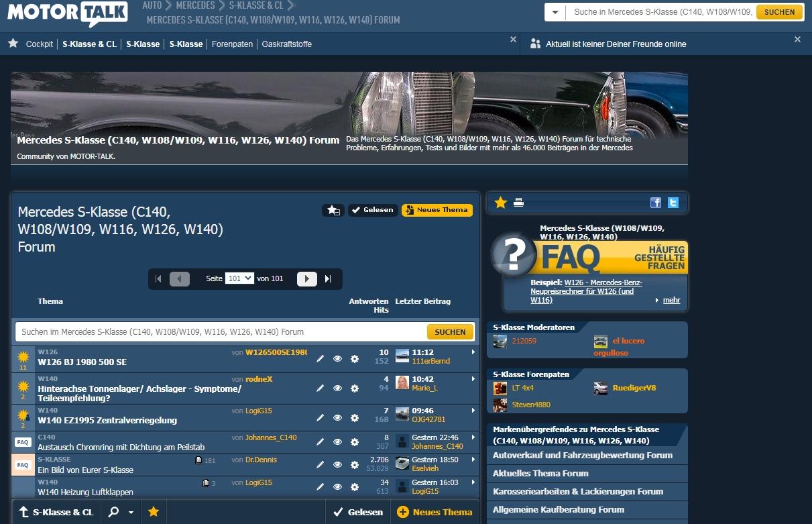The width and height of the screenshot is (812, 524).
Task: Toggle the eye icon for W140 Heizung Luftklappen
Action: (x=338, y=486)
